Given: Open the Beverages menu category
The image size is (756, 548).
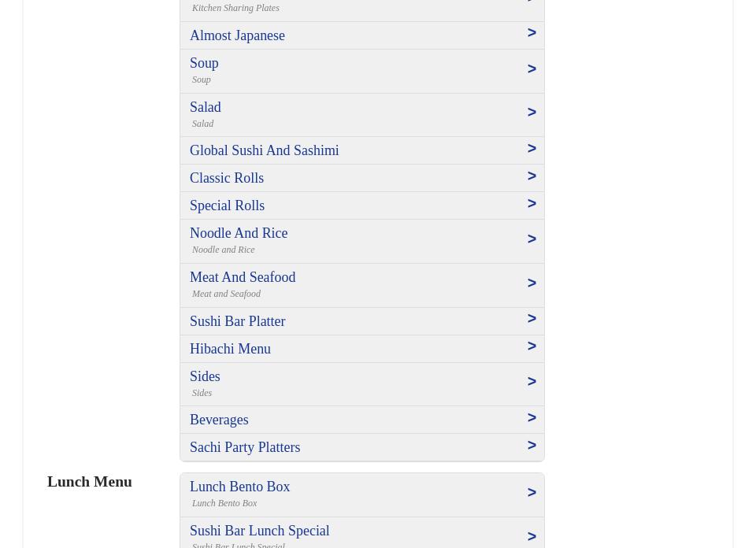Looking at the screenshot, I should 219,420.
